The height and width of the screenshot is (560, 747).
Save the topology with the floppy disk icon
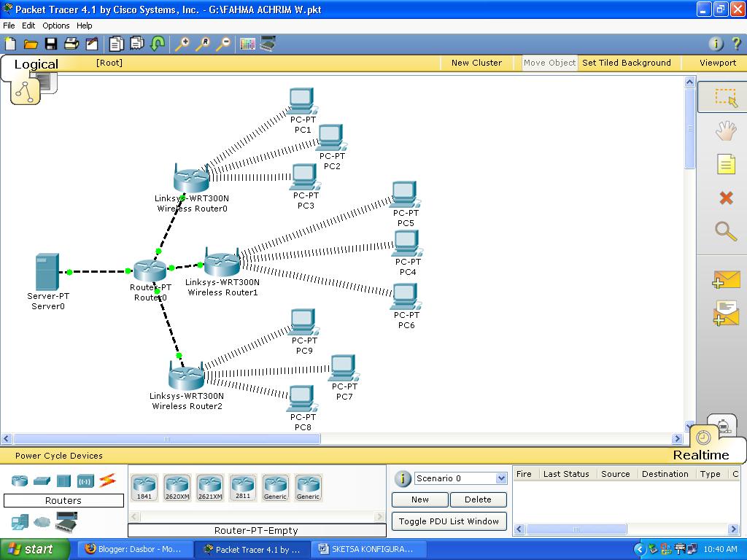tap(51, 44)
